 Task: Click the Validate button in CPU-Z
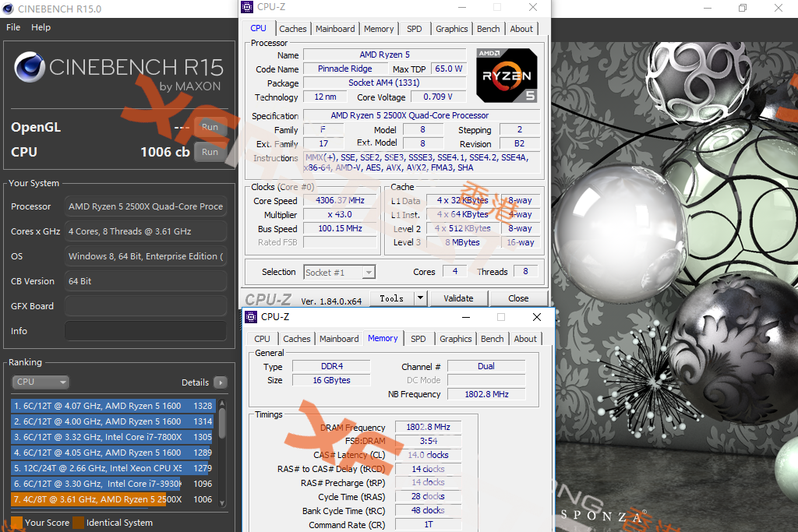[458, 298]
